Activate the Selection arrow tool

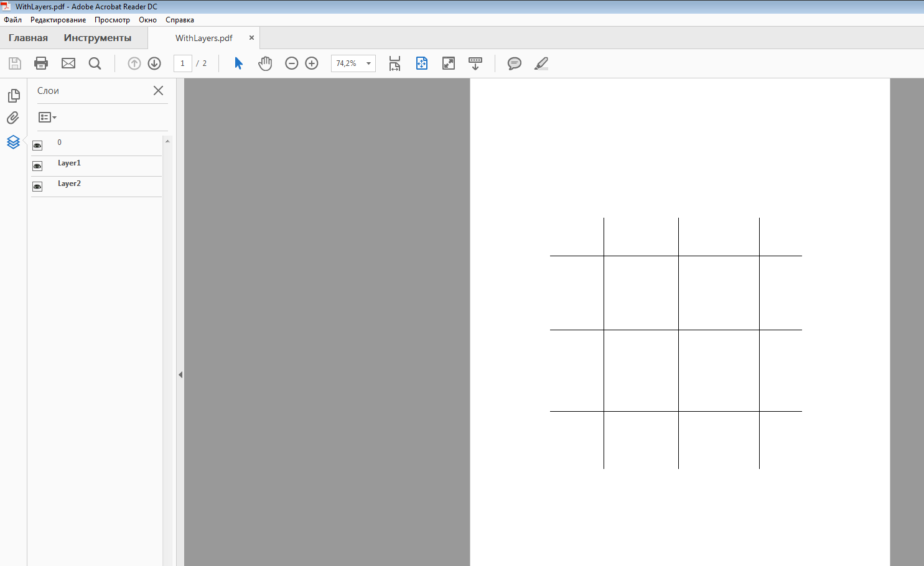coord(238,63)
